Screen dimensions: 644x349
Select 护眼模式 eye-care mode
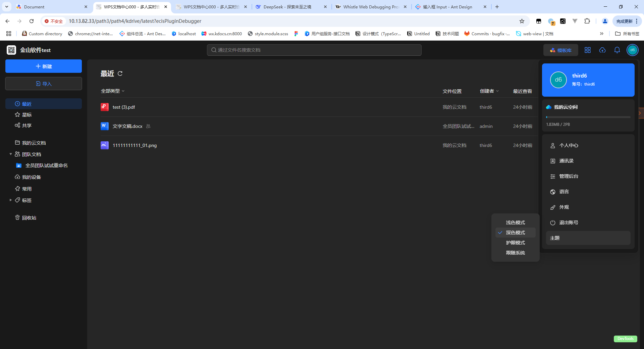(516, 243)
